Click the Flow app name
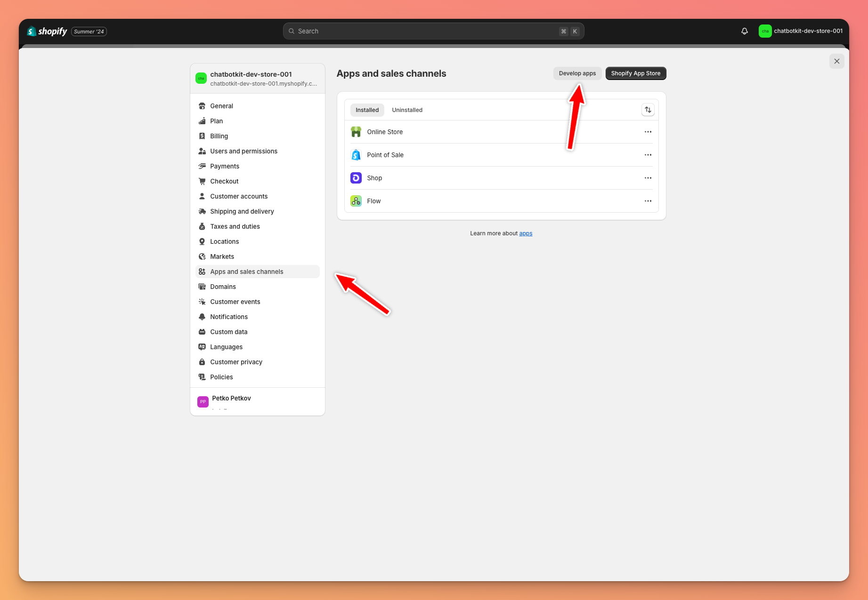 (373, 201)
